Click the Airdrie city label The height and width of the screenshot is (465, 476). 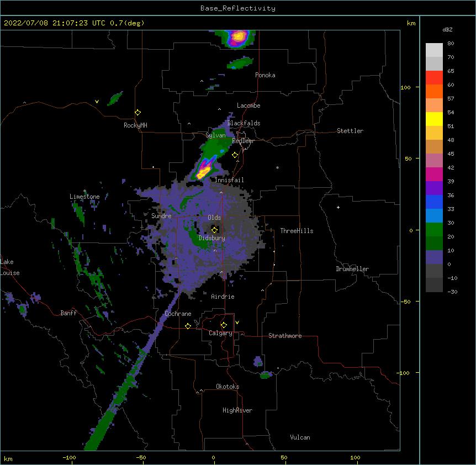(223, 297)
